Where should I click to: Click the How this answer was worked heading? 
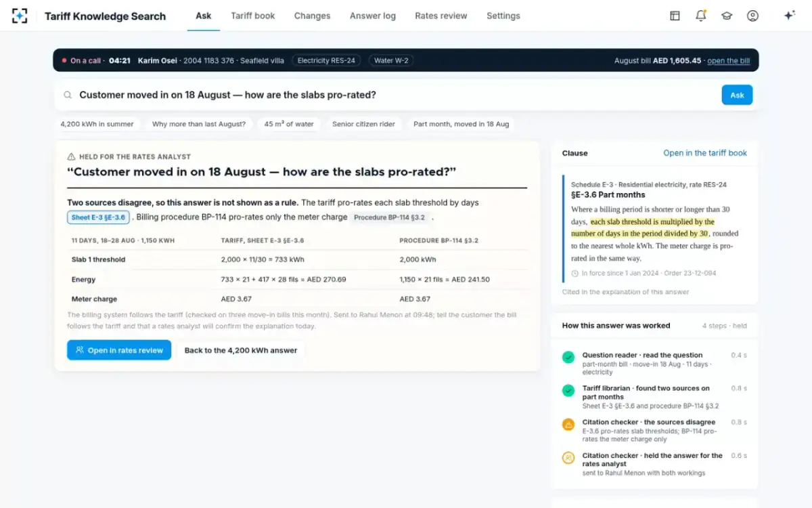pyautogui.click(x=616, y=326)
